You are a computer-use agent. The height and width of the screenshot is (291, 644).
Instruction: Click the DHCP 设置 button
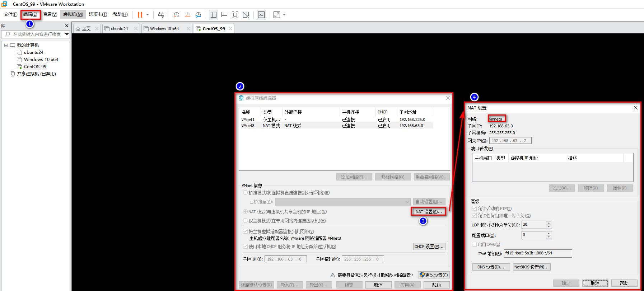(x=429, y=247)
